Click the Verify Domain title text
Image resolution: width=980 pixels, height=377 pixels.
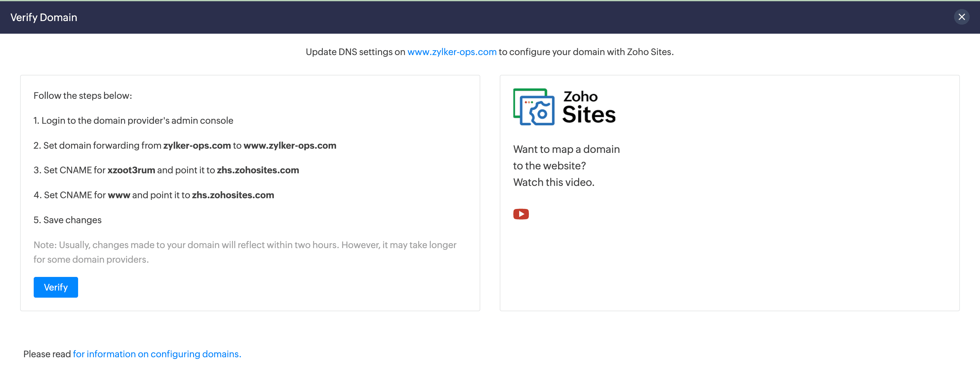click(x=44, y=17)
